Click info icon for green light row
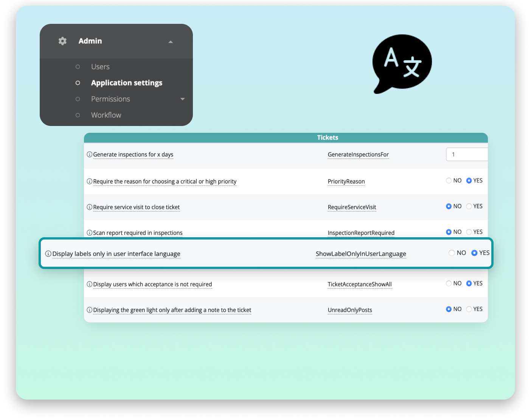Screen dimensions: 531x420 pos(90,310)
